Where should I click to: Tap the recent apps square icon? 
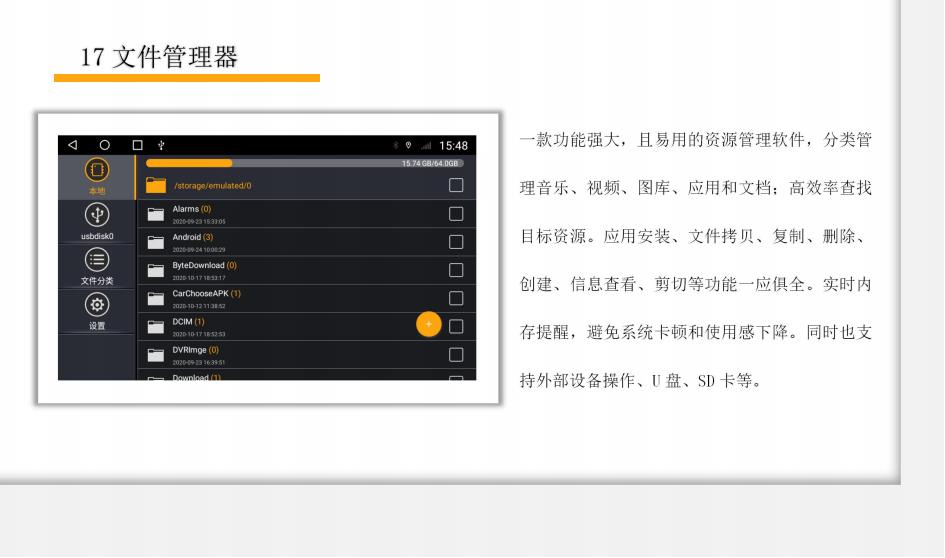[x=137, y=145]
